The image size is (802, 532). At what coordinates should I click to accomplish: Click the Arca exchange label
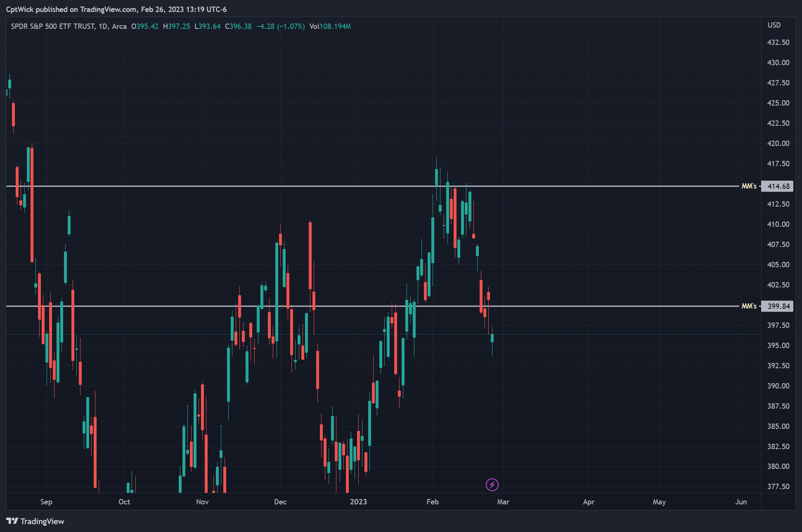point(119,26)
